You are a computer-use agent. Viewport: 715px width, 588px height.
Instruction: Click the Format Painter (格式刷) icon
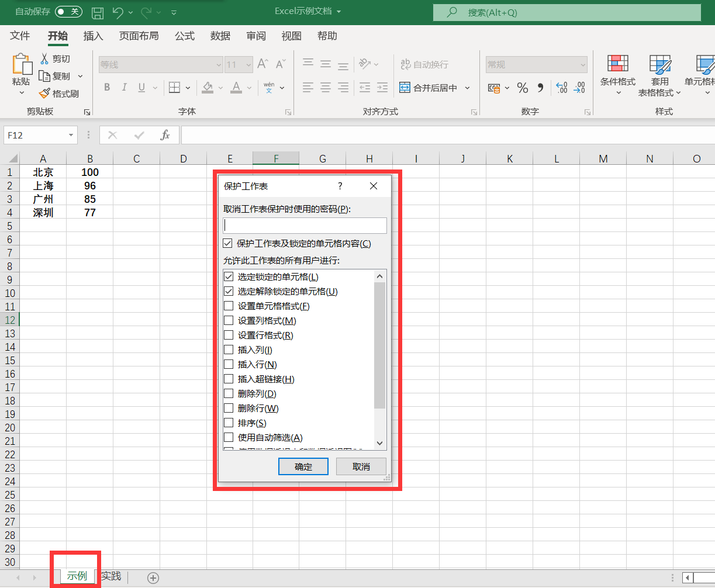coord(45,94)
